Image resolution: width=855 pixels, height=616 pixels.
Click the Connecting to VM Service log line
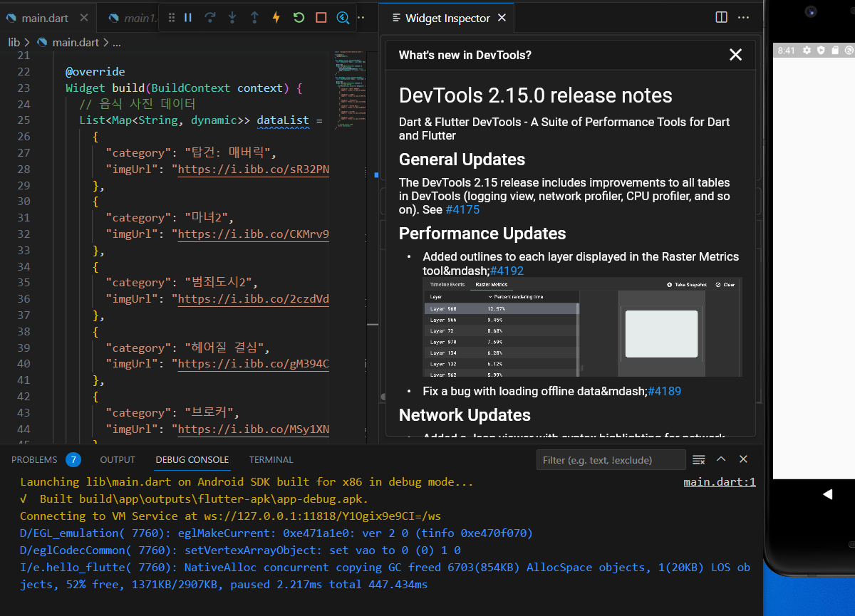click(x=231, y=516)
